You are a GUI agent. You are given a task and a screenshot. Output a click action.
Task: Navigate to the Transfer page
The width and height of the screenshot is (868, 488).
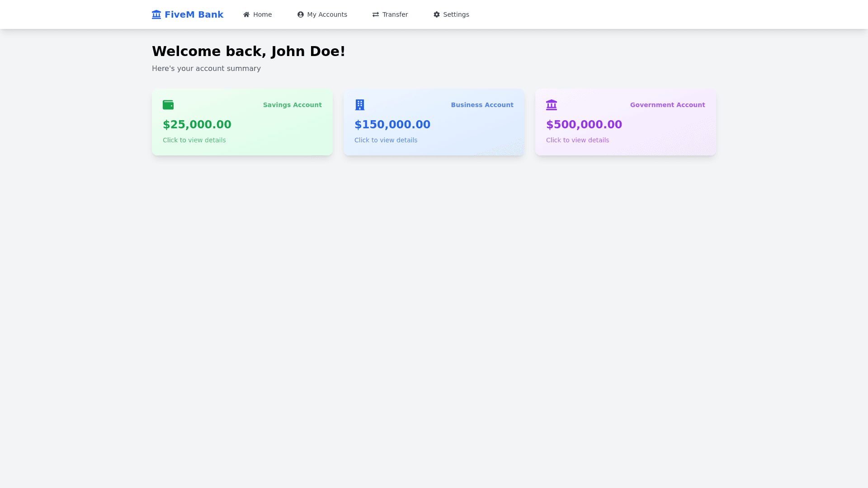click(x=390, y=14)
